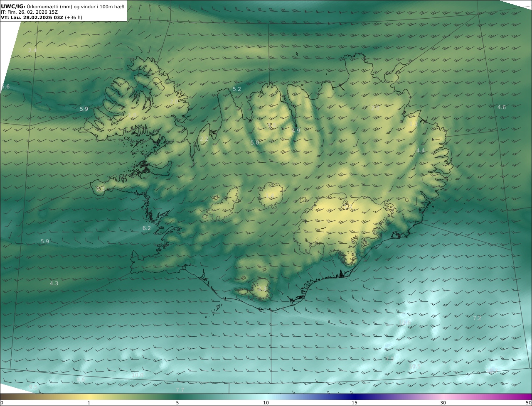Screen dimensions: 532x406
Task: Click the 6.2 value label near the west coast
Action: tap(147, 228)
